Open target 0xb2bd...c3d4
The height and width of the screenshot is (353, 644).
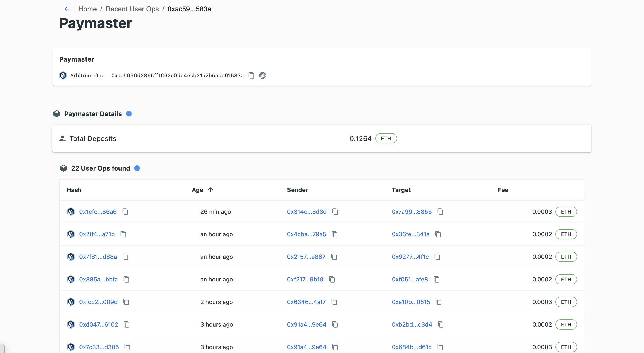coord(412,324)
